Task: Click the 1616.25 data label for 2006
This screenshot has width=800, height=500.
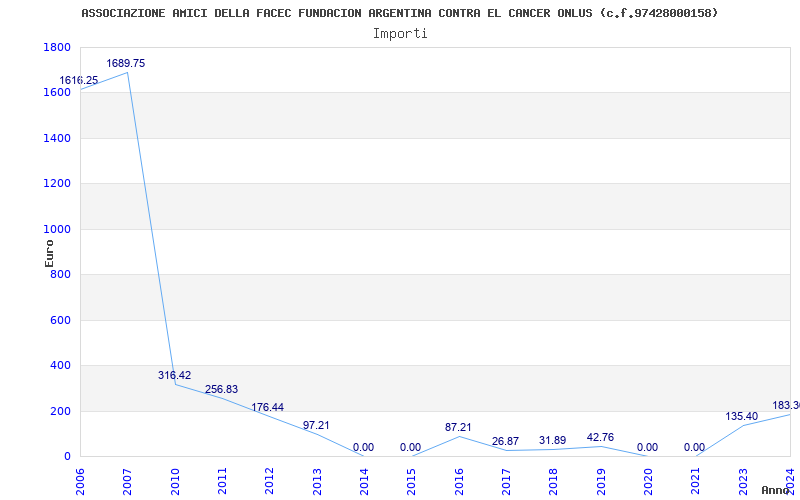Action: (x=79, y=81)
